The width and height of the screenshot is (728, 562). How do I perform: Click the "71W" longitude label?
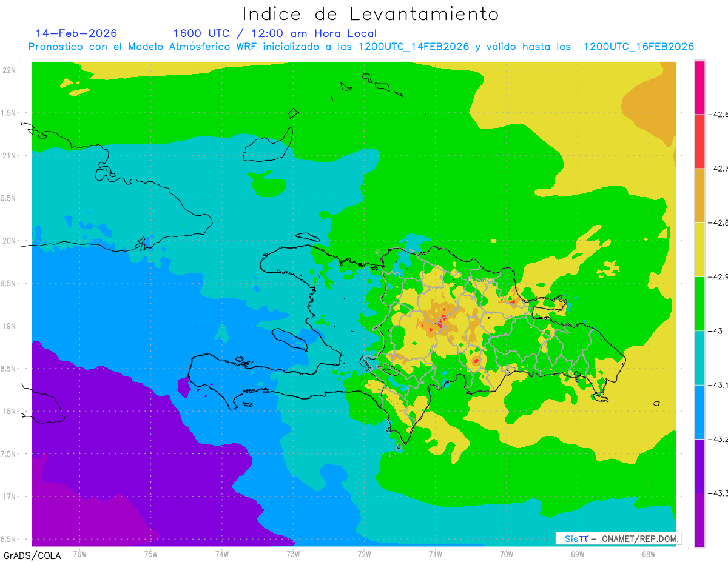tap(435, 554)
